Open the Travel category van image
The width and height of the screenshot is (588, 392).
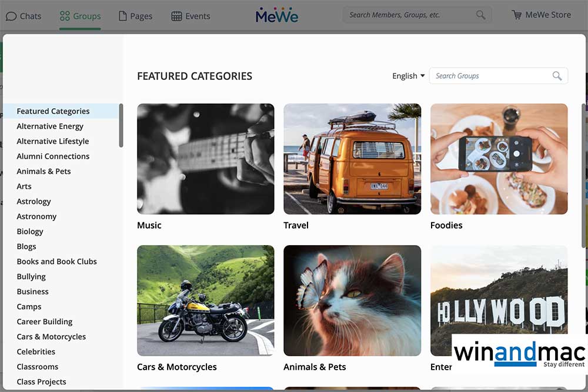point(352,159)
